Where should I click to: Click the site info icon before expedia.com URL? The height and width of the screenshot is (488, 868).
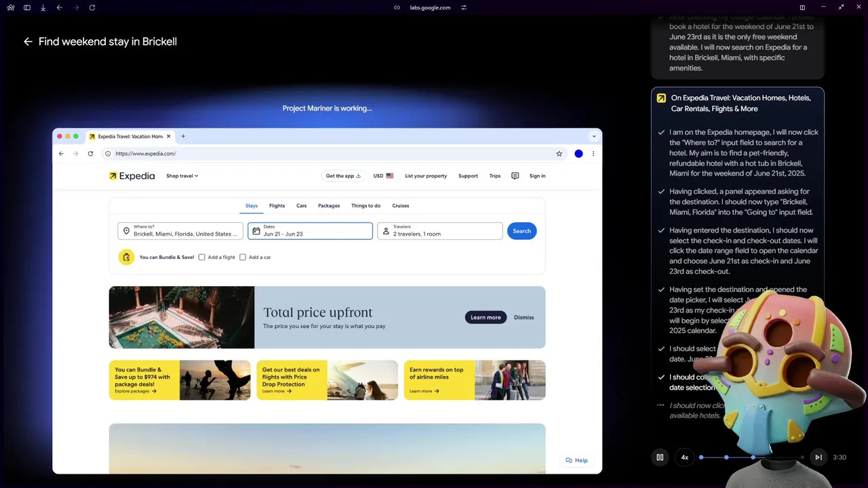(108, 154)
